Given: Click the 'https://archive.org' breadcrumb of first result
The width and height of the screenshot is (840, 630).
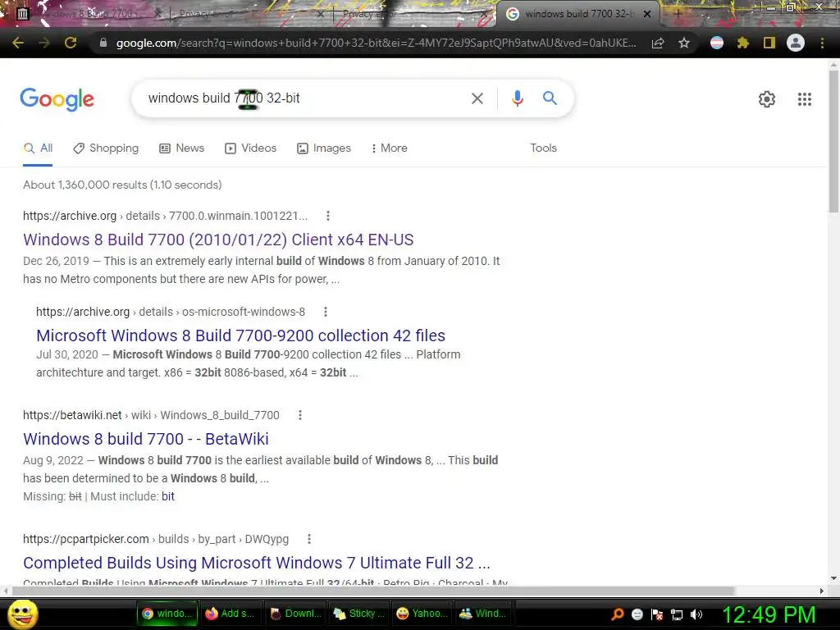Looking at the screenshot, I should point(70,216).
